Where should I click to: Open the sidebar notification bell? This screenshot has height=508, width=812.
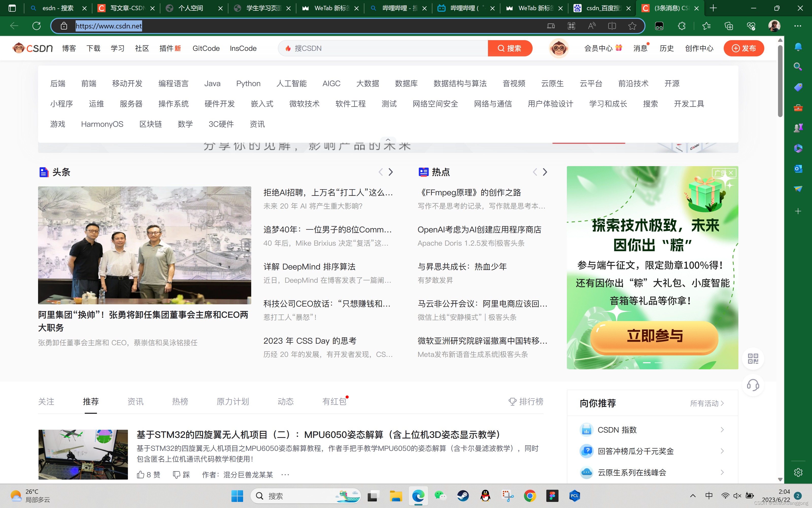coord(798,47)
